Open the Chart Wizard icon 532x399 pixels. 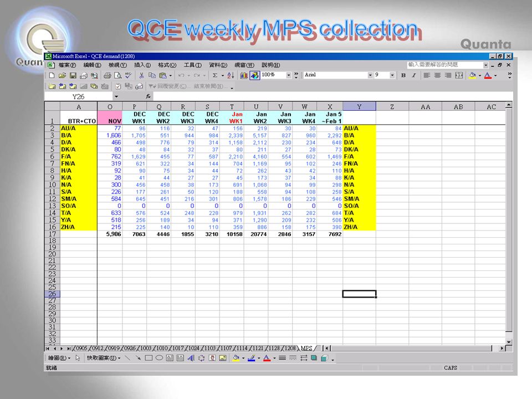[x=244, y=75]
